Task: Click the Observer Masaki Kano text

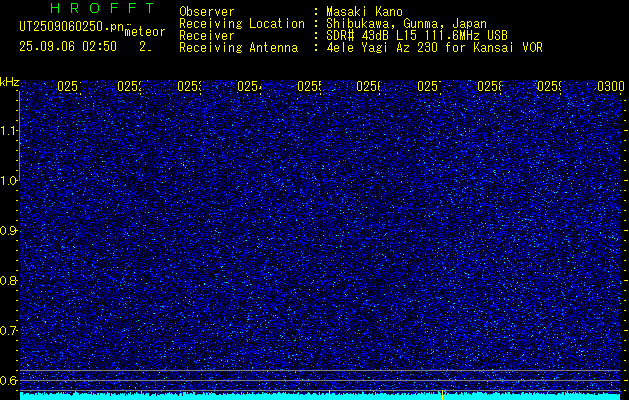Action: coord(291,12)
